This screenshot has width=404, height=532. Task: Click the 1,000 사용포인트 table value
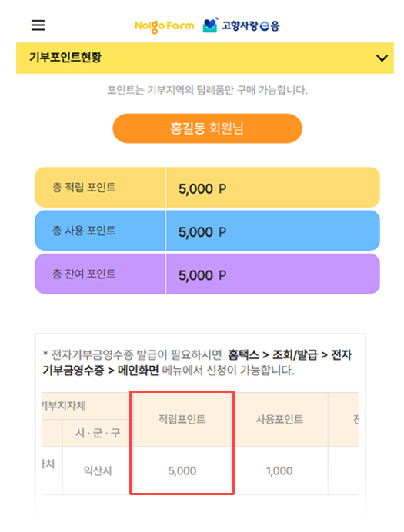tap(279, 471)
